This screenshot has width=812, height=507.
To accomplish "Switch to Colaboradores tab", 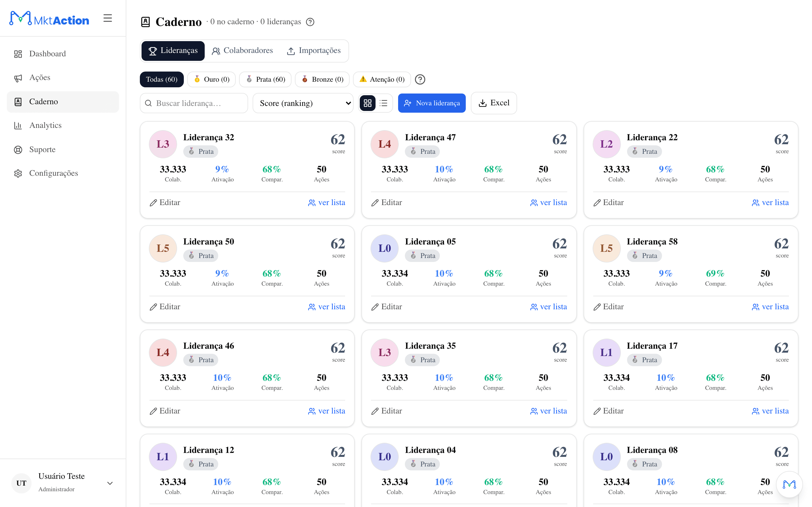I will (x=242, y=51).
